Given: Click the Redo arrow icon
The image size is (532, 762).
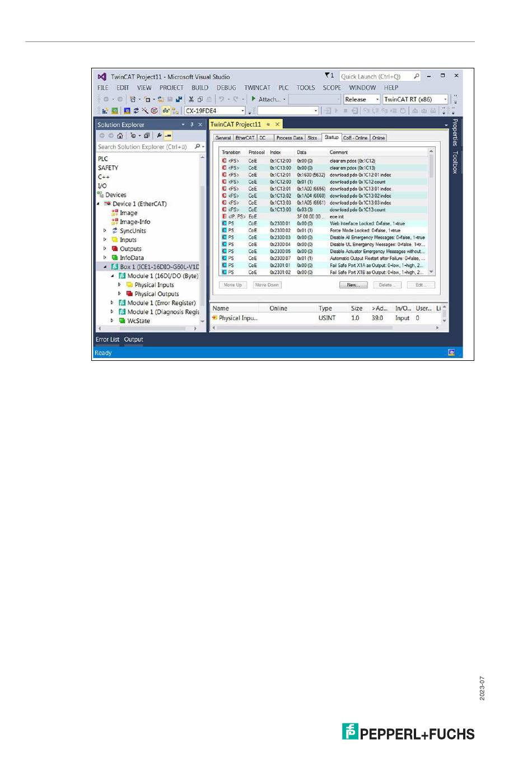Looking at the screenshot, I should point(236,99).
